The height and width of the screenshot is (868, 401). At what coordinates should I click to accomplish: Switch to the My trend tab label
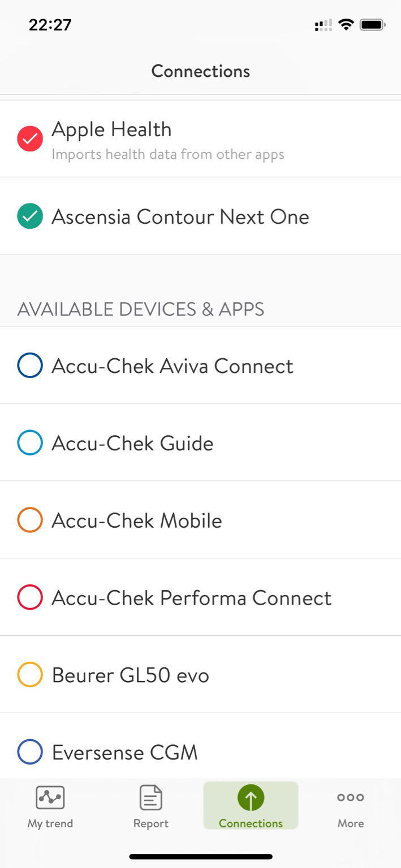pos(50,823)
